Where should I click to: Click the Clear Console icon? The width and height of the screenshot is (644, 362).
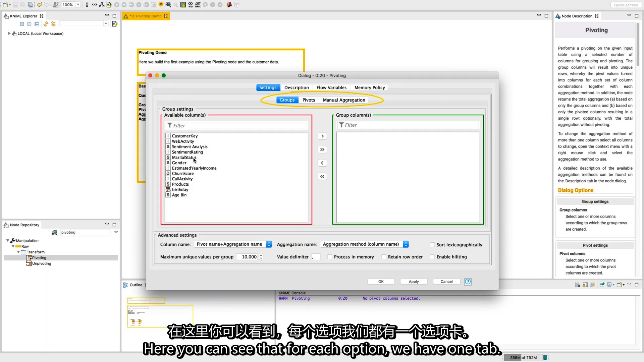578,285
